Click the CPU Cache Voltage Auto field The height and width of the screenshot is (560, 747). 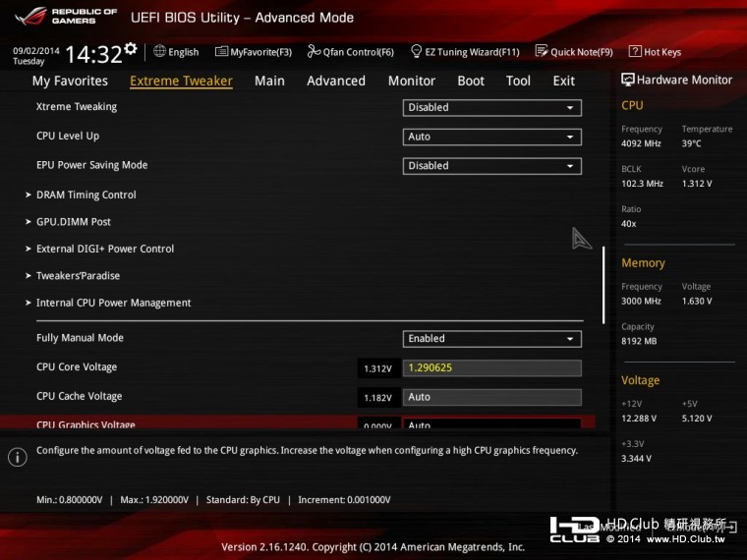coord(491,397)
